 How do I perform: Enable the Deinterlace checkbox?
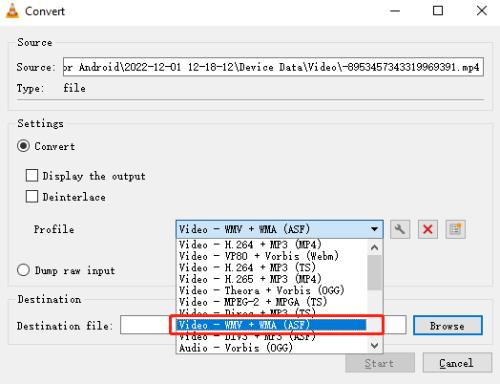[32, 197]
